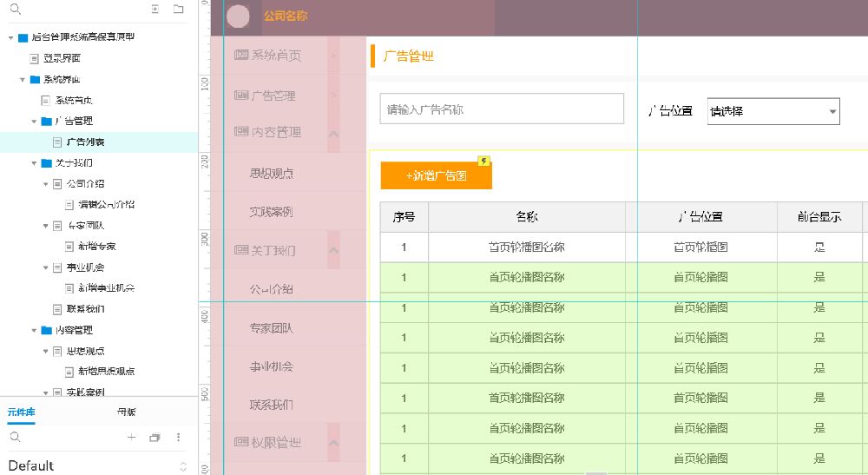Click the +新增广告图 orange button
868x475 pixels.
coord(436,175)
